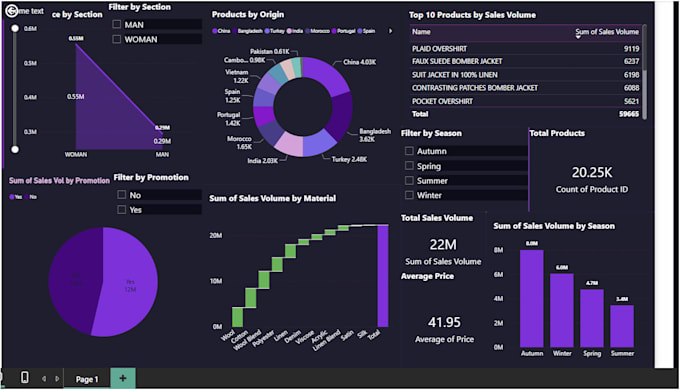The height and width of the screenshot is (390, 680).
Task: Click Turkey legend item in Products by Origin
Action: coord(275,31)
